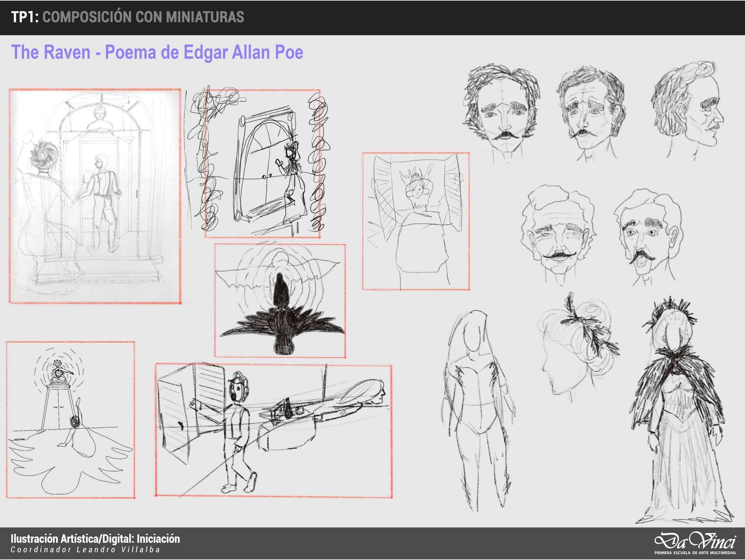Select the pedestal with bust sketch
The width and height of the screenshot is (745, 560).
71,420
